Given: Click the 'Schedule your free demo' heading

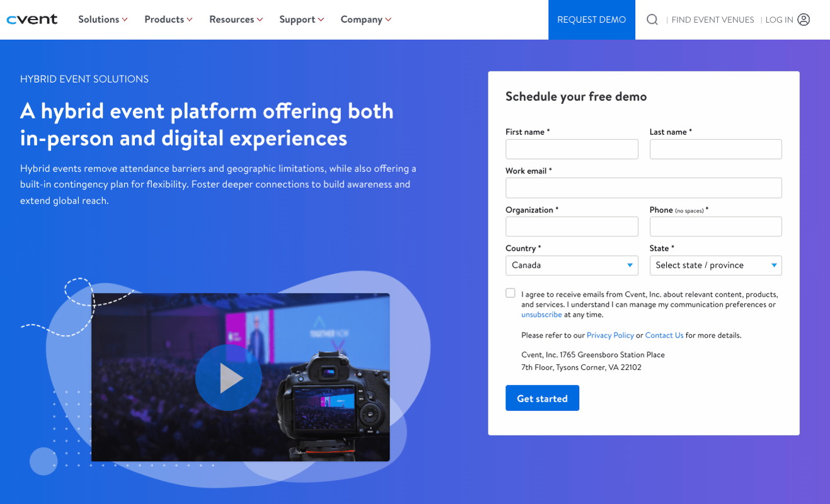Looking at the screenshot, I should pos(576,96).
